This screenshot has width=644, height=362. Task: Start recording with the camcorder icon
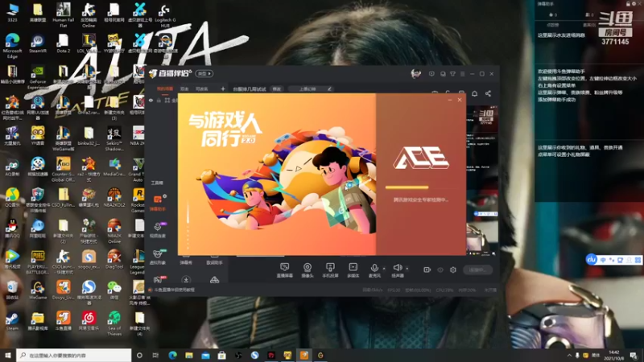point(427,269)
